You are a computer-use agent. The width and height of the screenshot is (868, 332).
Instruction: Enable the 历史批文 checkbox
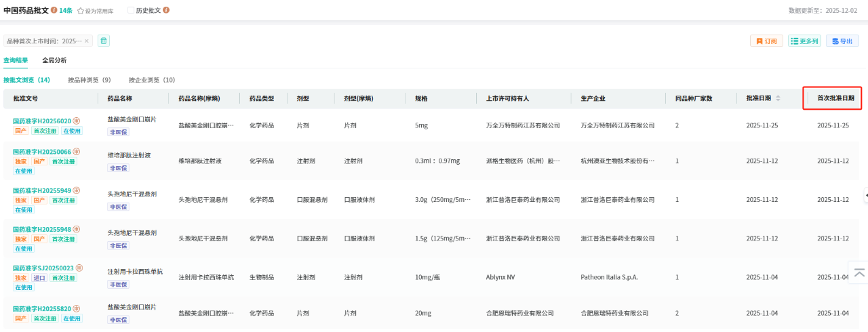point(131,11)
